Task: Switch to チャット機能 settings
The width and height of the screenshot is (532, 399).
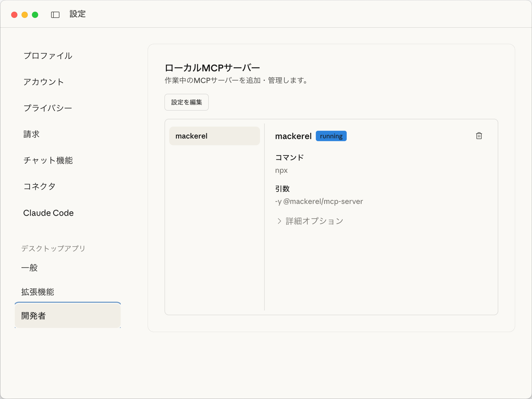Action: coord(48,160)
